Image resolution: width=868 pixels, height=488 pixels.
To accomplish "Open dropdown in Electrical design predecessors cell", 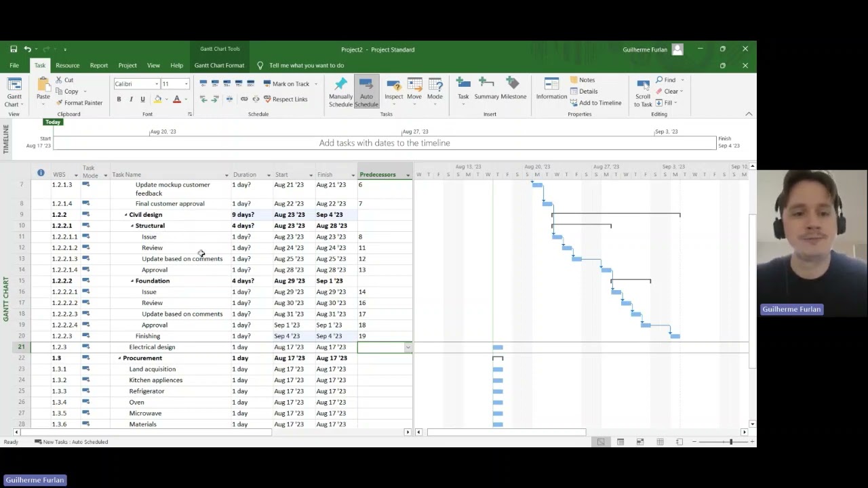I will tap(408, 347).
